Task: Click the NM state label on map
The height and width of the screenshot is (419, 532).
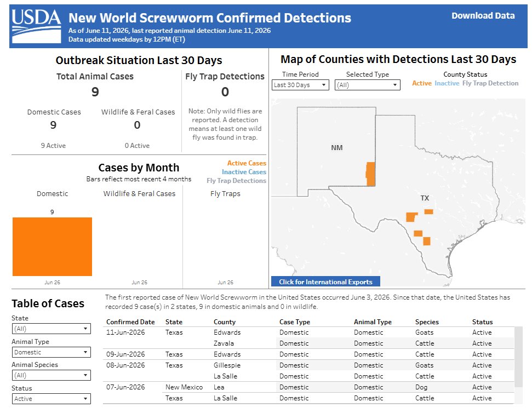Action: coord(336,147)
